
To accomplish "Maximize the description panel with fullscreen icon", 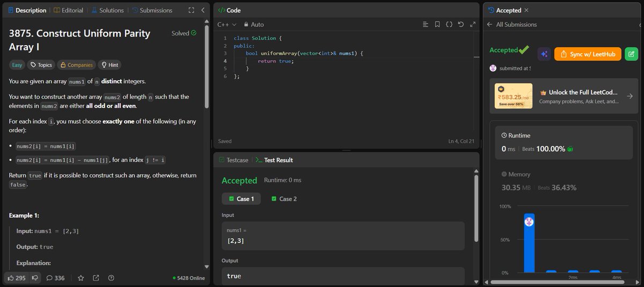I will pos(192,10).
